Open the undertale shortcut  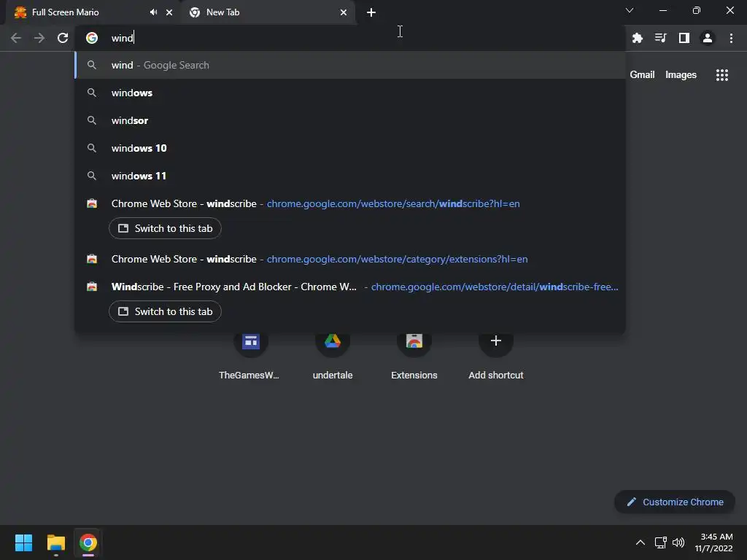pyautogui.click(x=333, y=355)
